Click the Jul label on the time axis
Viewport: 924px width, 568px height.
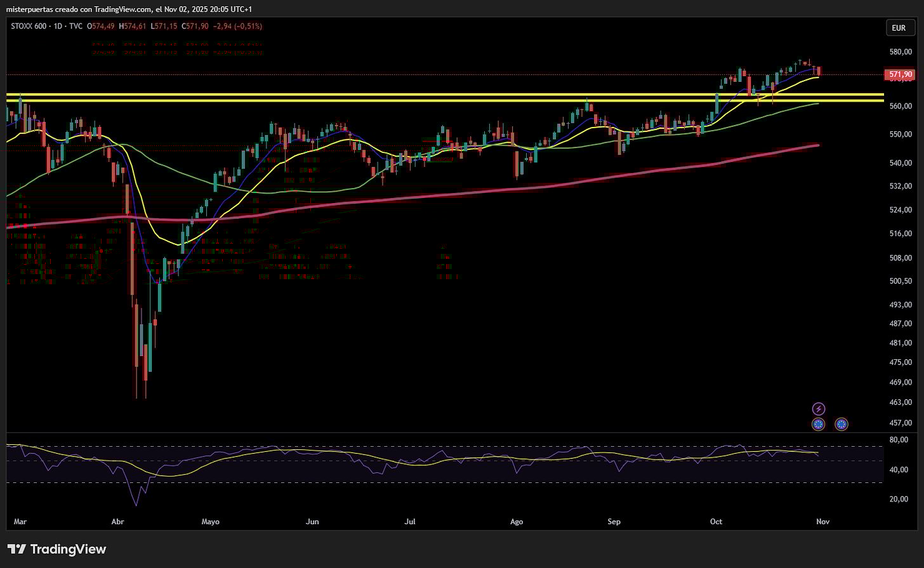[410, 522]
